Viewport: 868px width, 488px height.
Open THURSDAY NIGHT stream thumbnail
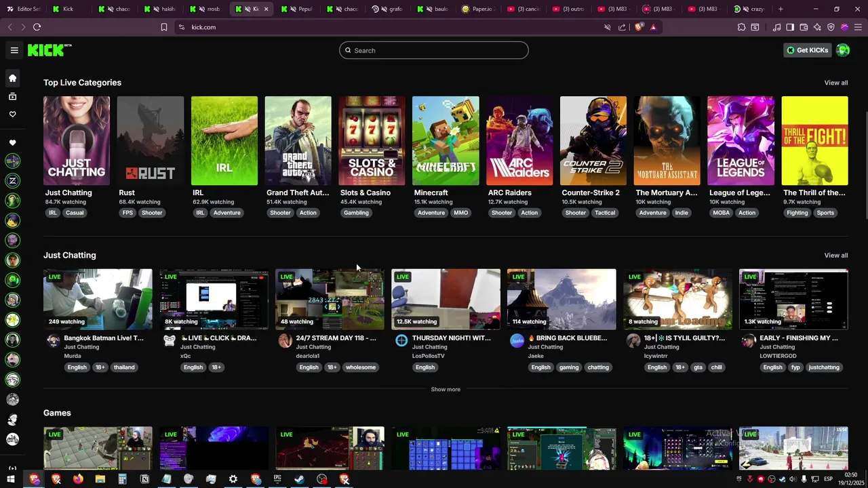pyautogui.click(x=446, y=300)
